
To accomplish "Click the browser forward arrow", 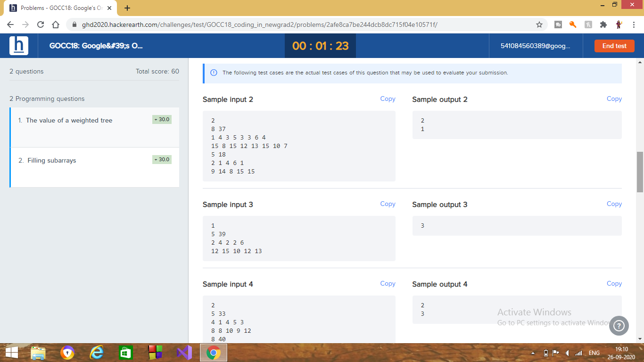I will point(25,25).
